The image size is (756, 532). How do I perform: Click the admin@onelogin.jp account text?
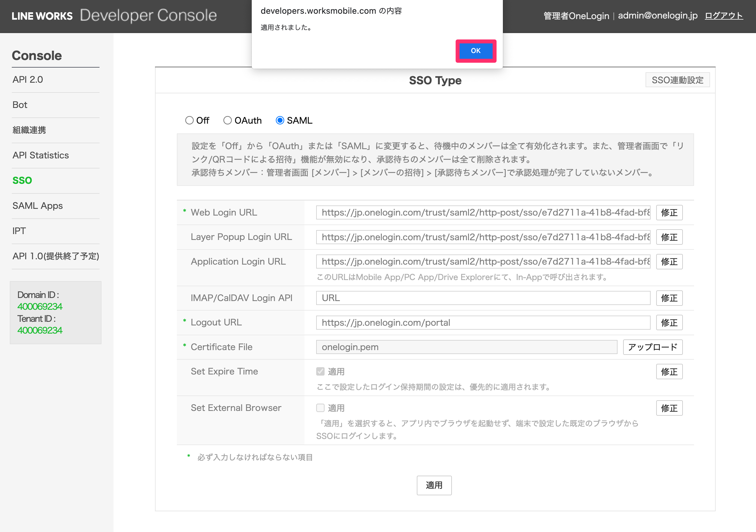coord(658,15)
